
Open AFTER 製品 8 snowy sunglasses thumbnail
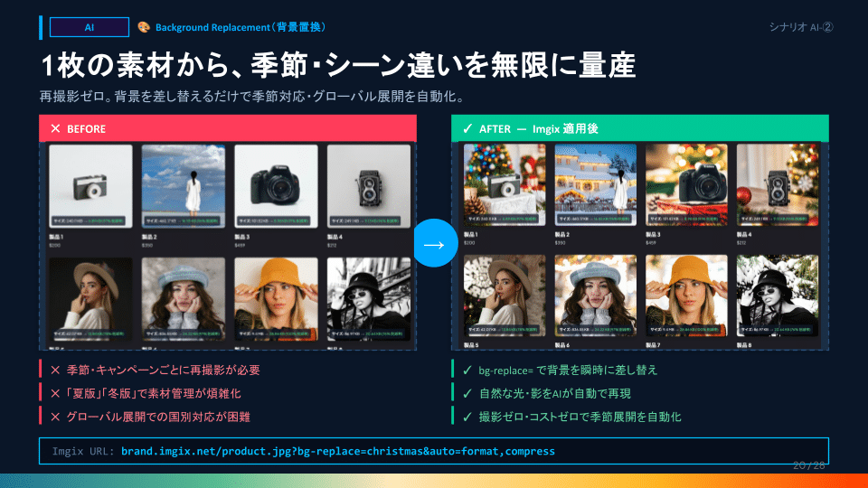(x=778, y=296)
